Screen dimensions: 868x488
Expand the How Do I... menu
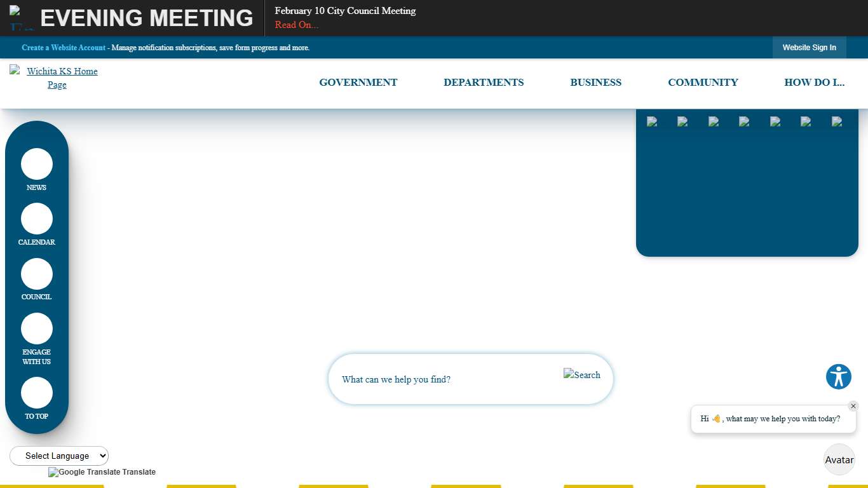pos(814,83)
